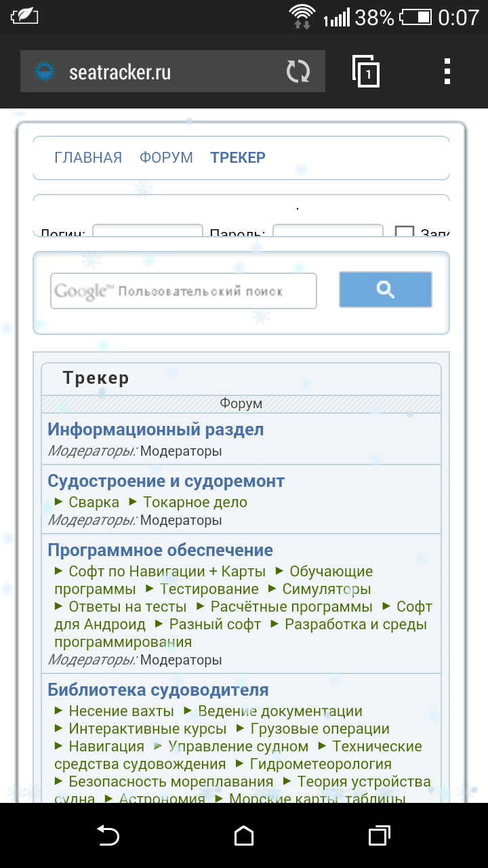Open Судостроение и судоремонт section
The width and height of the screenshot is (488, 868).
tap(166, 481)
